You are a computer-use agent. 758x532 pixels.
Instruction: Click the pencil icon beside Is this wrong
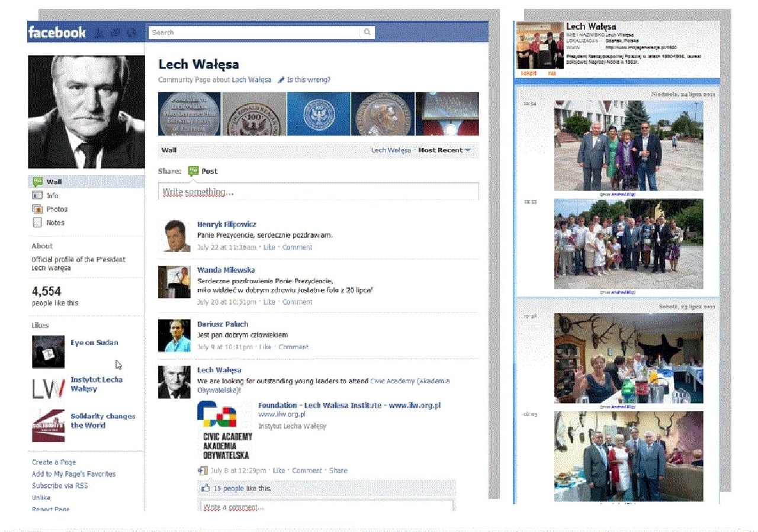pyautogui.click(x=281, y=80)
